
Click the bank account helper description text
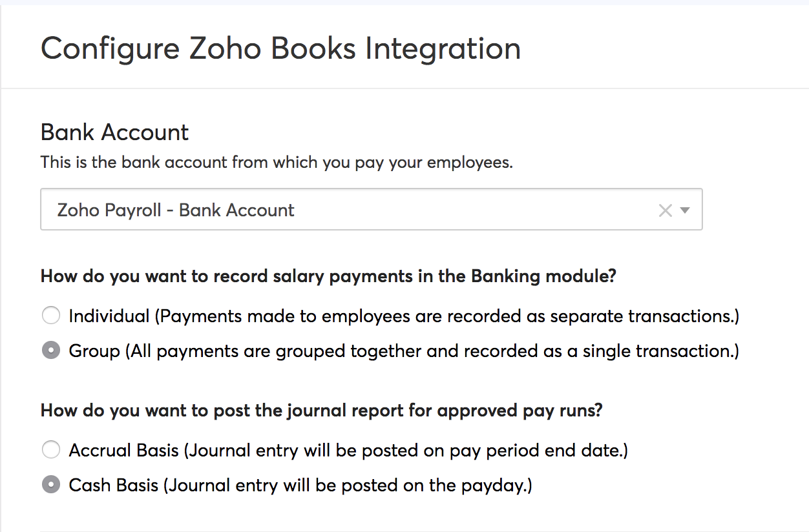pos(276,162)
